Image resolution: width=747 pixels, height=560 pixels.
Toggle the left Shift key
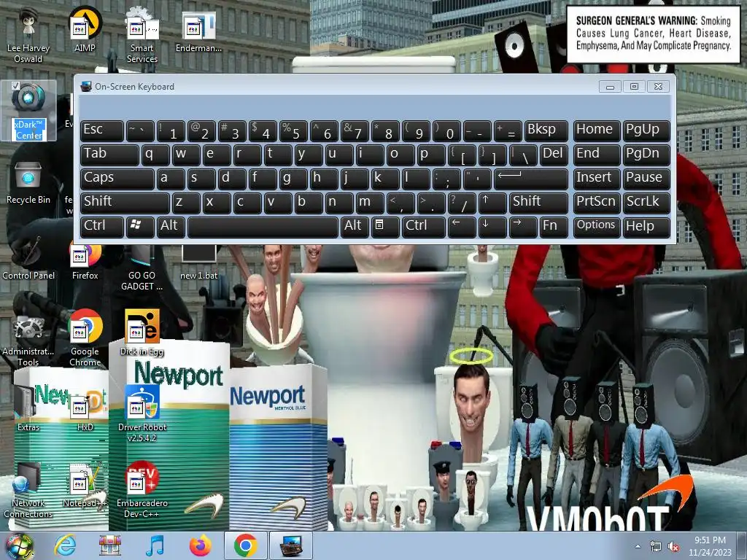click(x=125, y=203)
